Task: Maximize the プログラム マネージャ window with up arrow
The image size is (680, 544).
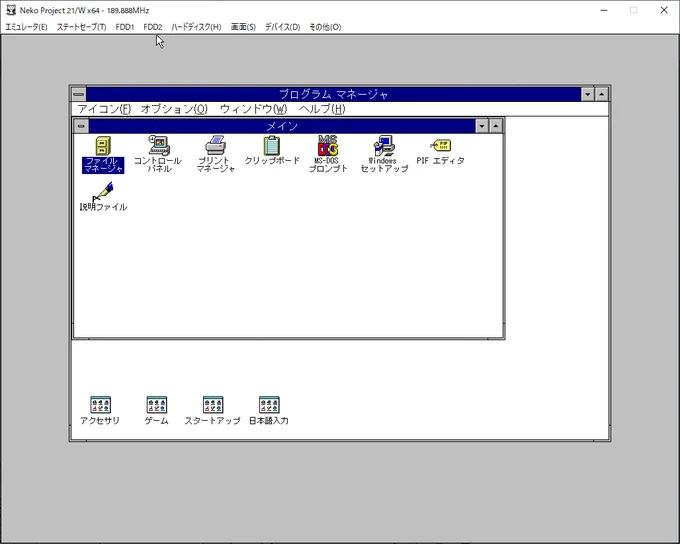Action: [x=602, y=94]
